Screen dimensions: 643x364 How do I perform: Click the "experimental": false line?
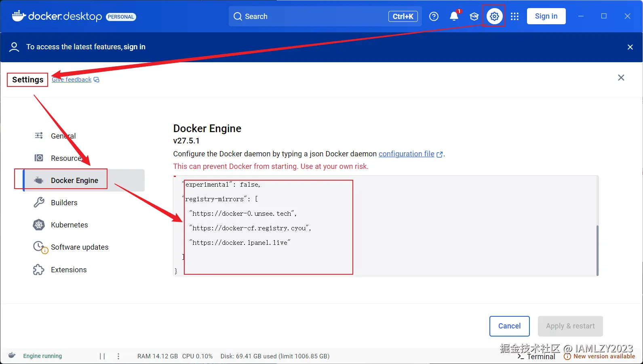tap(221, 184)
